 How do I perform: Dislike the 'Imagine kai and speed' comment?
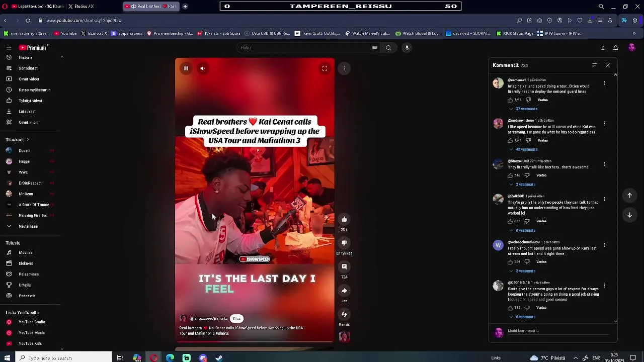[528, 100]
